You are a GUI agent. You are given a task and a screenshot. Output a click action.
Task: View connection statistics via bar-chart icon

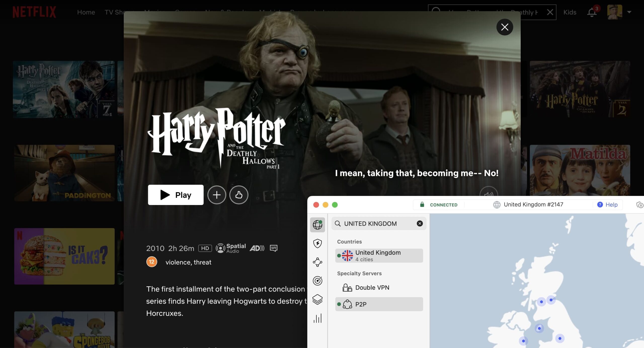click(x=318, y=318)
